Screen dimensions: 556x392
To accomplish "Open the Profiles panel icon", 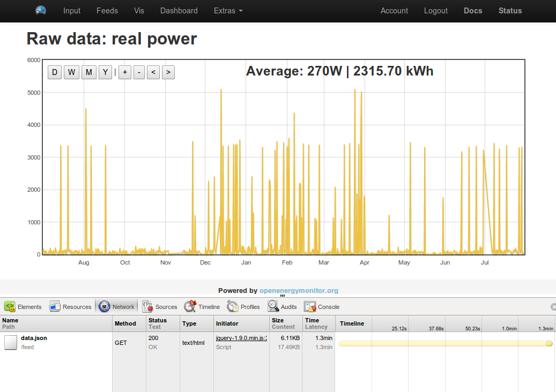I will coord(233,306).
